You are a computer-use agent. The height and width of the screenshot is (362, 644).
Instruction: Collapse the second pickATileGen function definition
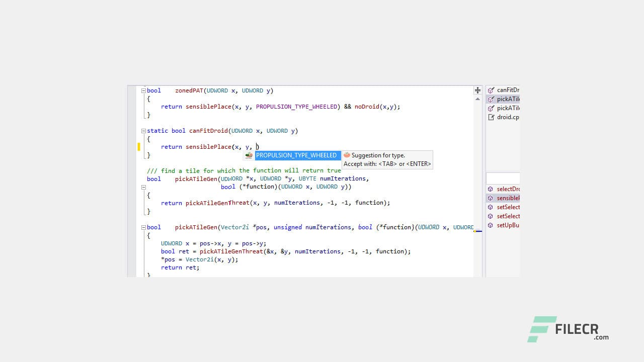pyautogui.click(x=143, y=227)
